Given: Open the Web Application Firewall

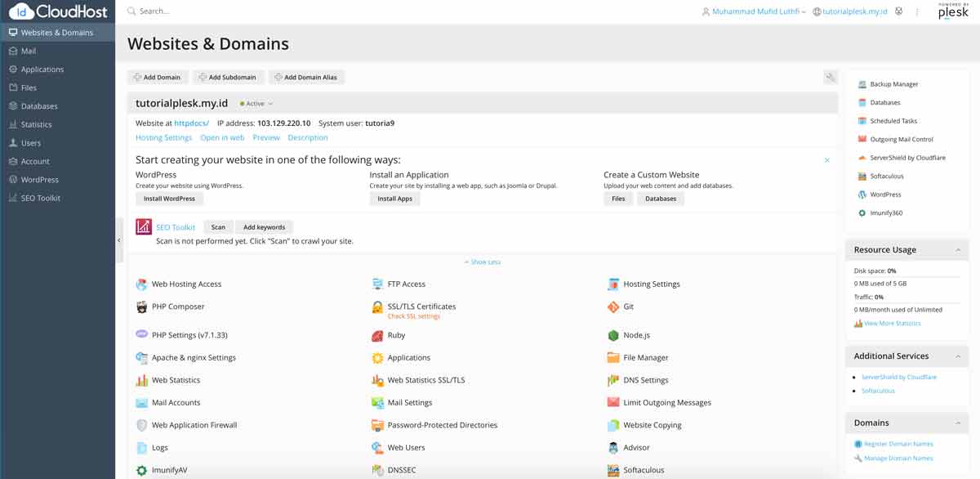Looking at the screenshot, I should pos(192,424).
